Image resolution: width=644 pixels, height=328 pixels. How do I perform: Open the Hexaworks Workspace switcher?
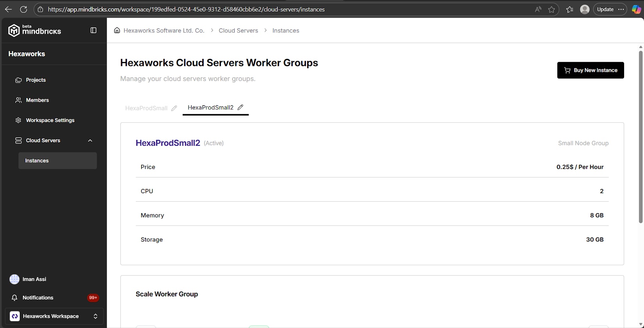tap(54, 316)
